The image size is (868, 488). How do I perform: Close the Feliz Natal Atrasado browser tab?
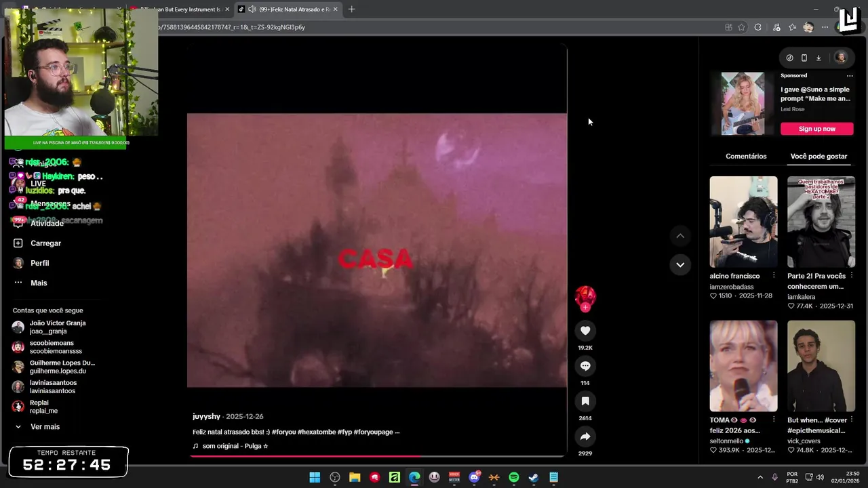tap(336, 9)
